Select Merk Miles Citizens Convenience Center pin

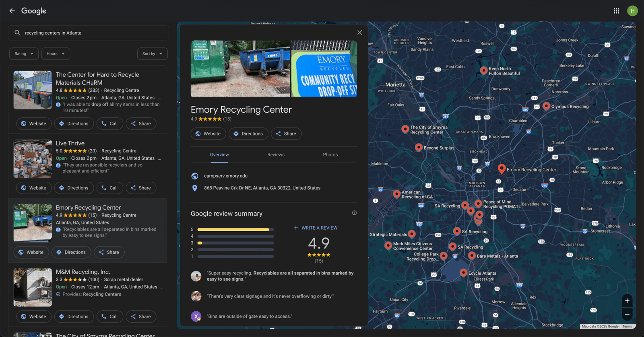pyautogui.click(x=388, y=245)
